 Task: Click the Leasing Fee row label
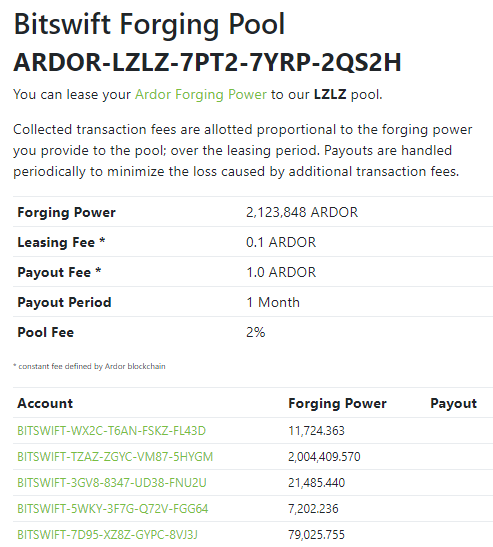click(61, 242)
